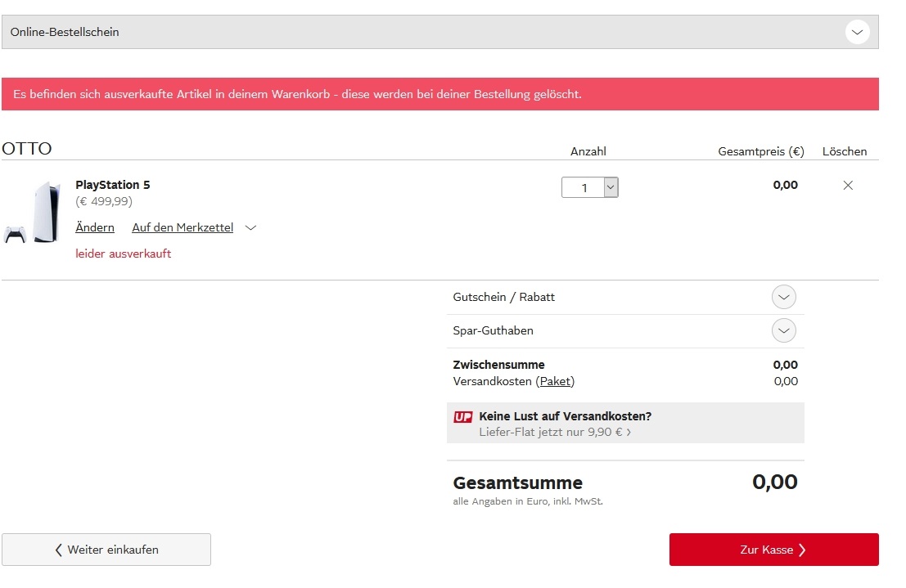Proceed with Zur Kasse button

coord(773,550)
